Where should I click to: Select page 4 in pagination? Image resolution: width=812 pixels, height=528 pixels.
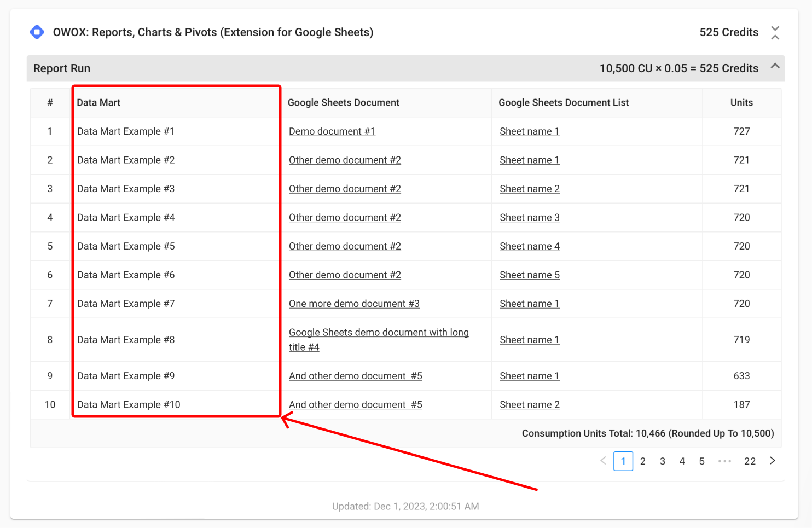[x=682, y=461]
